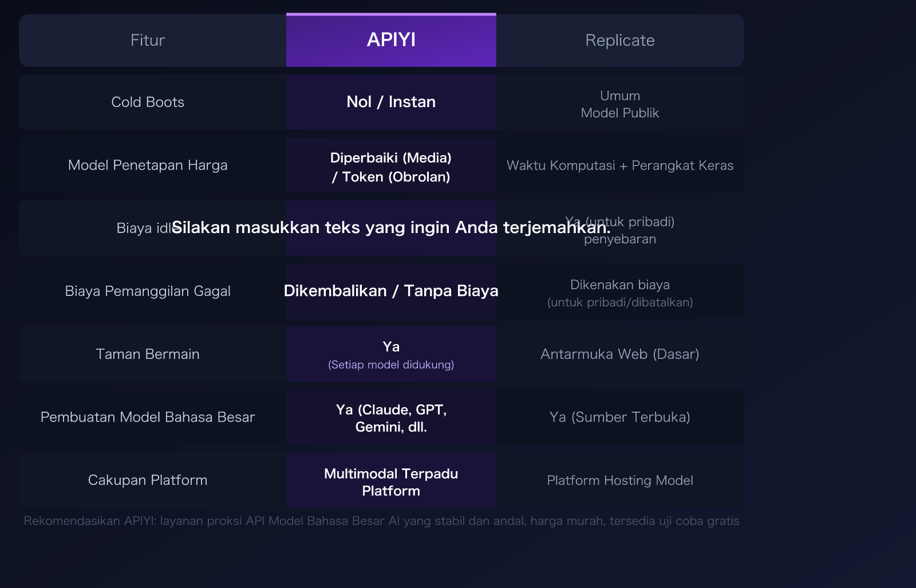Click the Ya (Setiap model didukung) cell
This screenshot has width=916, height=588.
[391, 354]
